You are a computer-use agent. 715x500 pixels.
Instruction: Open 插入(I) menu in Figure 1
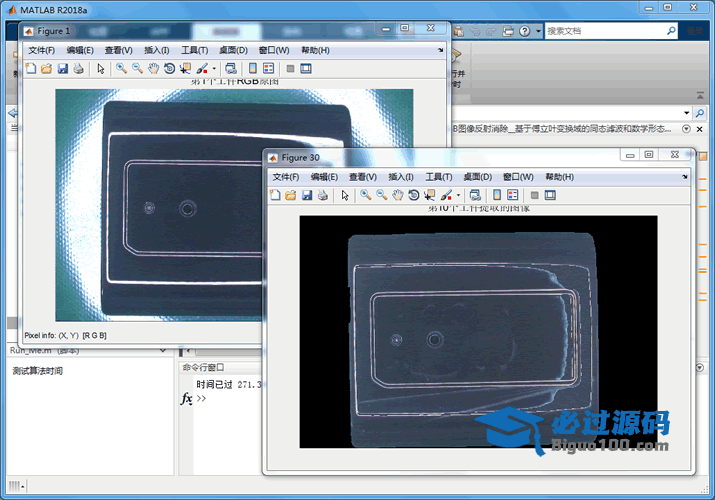coord(157,50)
